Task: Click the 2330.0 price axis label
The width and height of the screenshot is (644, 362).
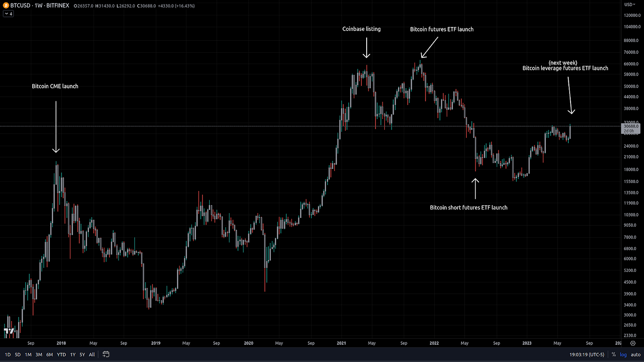Action: (x=630, y=335)
